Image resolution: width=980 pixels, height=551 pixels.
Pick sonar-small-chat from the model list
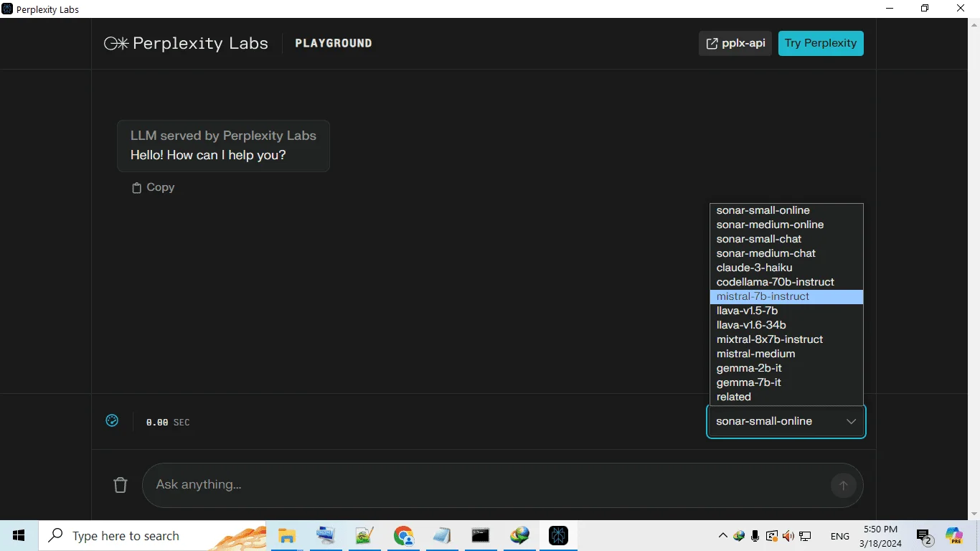786,239
